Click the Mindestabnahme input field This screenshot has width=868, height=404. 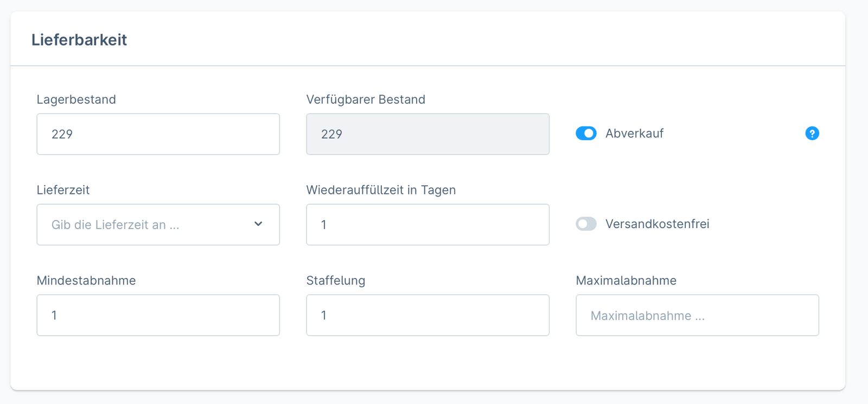[x=157, y=315]
